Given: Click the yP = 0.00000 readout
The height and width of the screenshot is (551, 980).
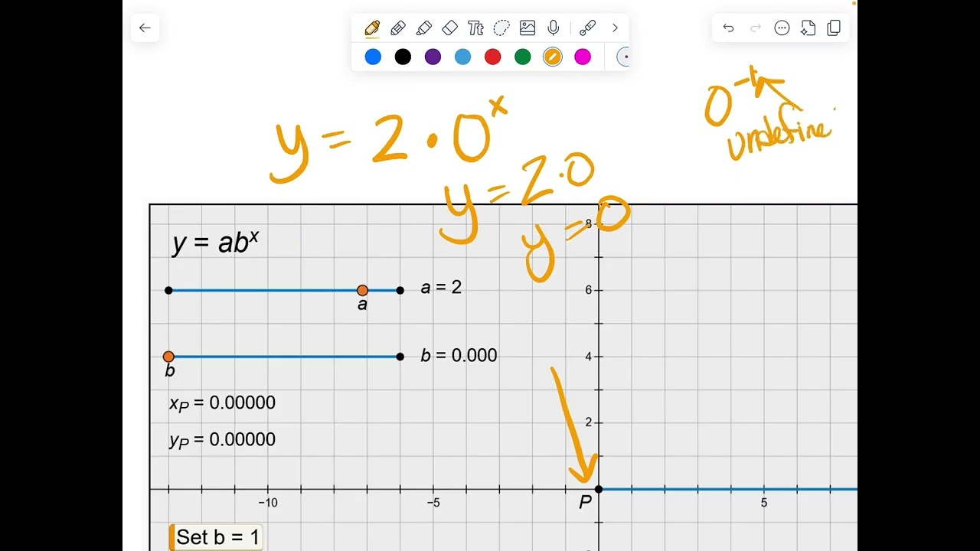Looking at the screenshot, I should (x=222, y=440).
